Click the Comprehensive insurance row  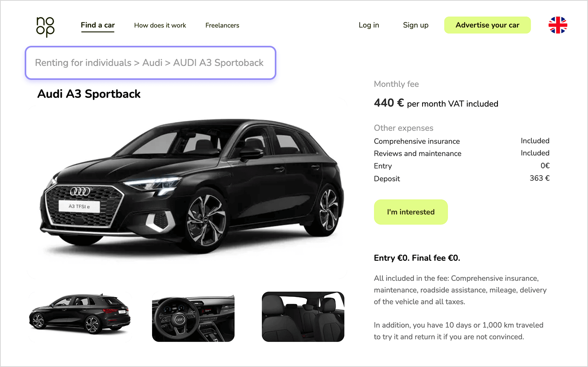coord(462,141)
